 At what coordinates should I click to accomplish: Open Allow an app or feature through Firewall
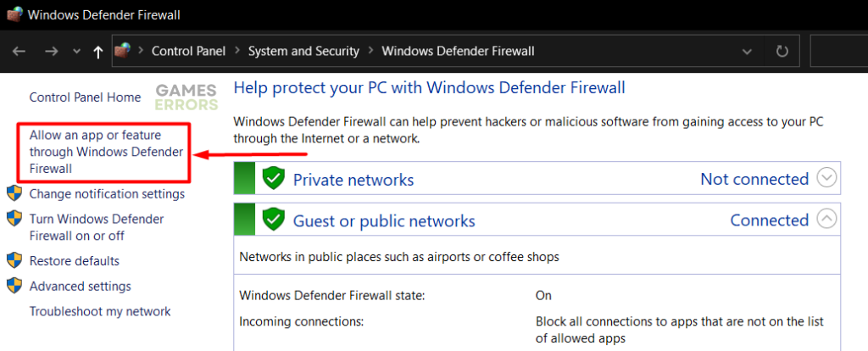95,152
